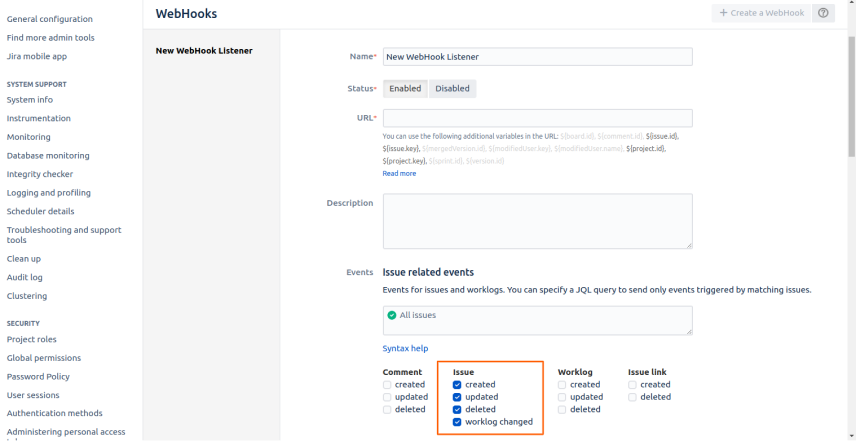The height and width of the screenshot is (441, 856).
Task: Focus the Name input field
Action: 538,57
